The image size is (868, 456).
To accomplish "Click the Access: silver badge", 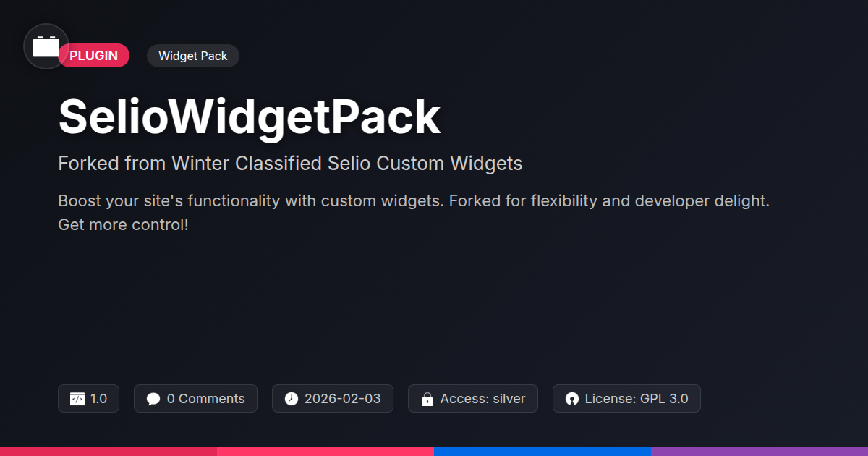I will pyautogui.click(x=473, y=399).
